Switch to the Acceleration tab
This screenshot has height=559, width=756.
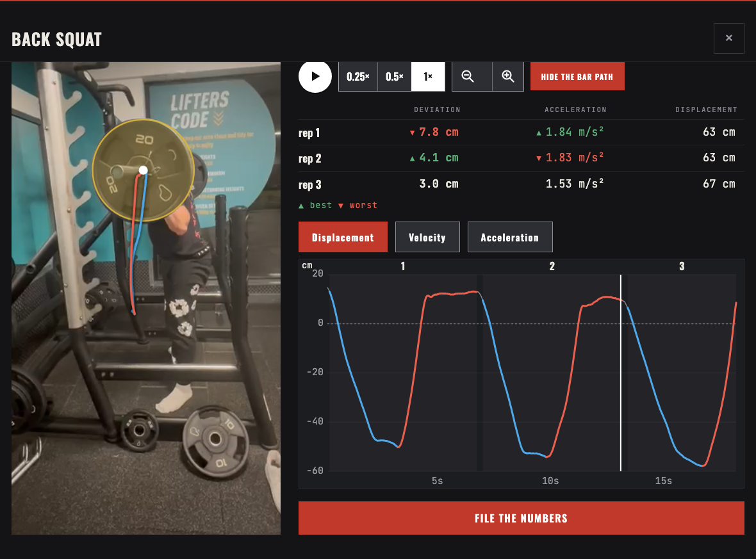click(509, 237)
